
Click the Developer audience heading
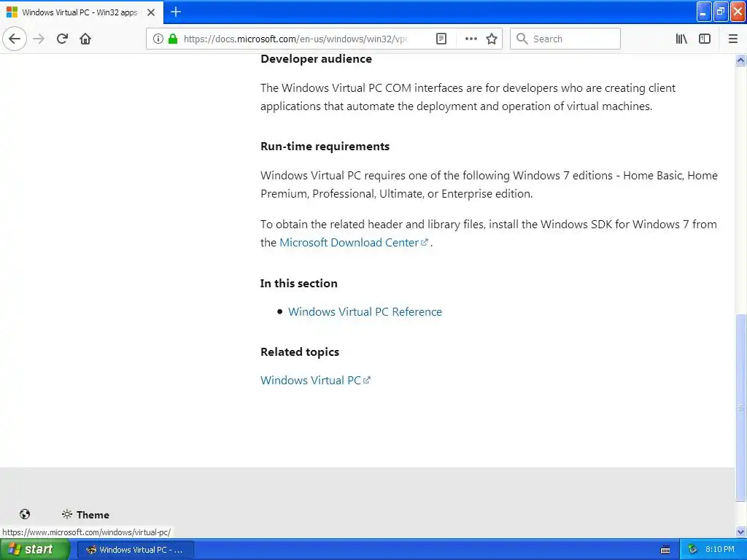coord(317,59)
